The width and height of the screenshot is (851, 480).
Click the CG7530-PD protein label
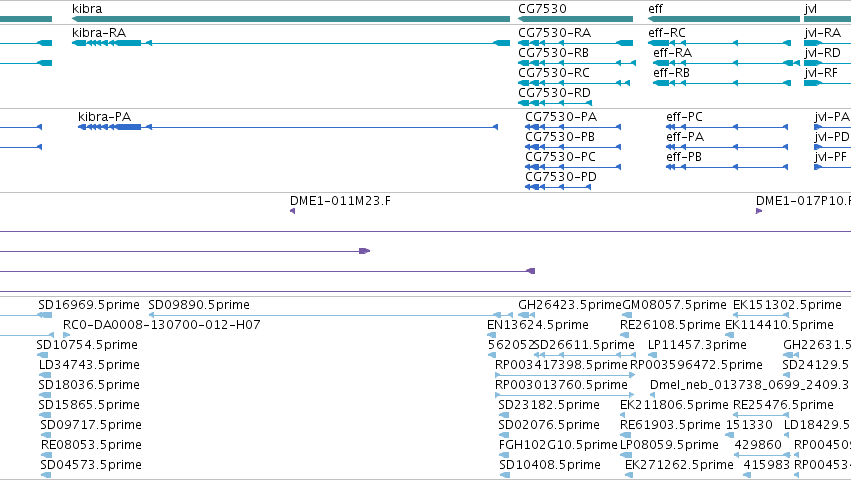click(x=561, y=177)
